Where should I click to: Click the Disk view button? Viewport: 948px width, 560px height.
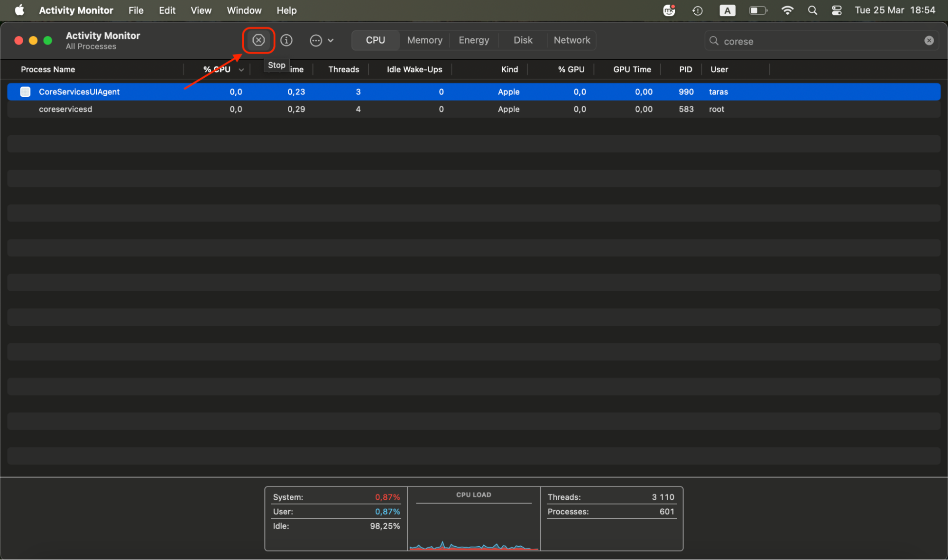click(523, 40)
